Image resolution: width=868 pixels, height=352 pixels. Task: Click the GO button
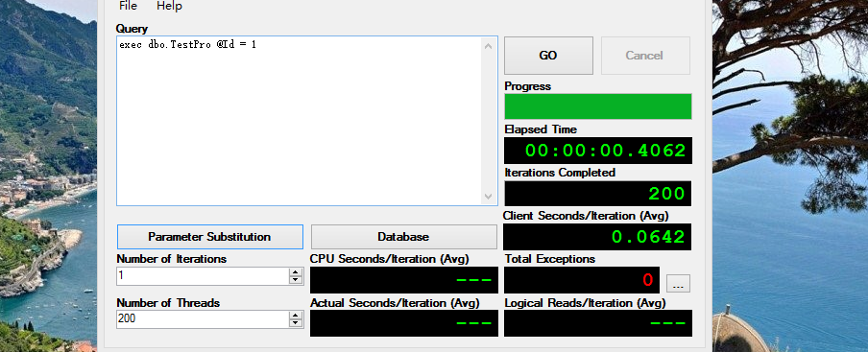(548, 56)
